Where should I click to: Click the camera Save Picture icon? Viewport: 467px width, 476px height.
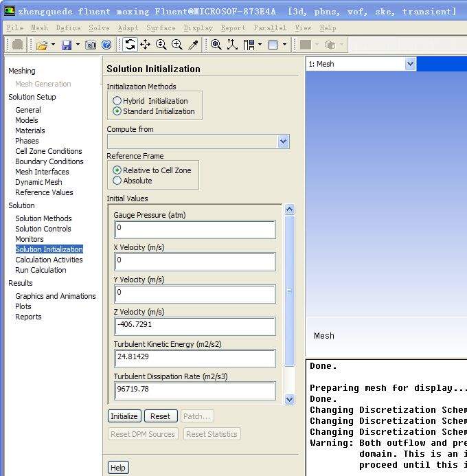(x=91, y=45)
